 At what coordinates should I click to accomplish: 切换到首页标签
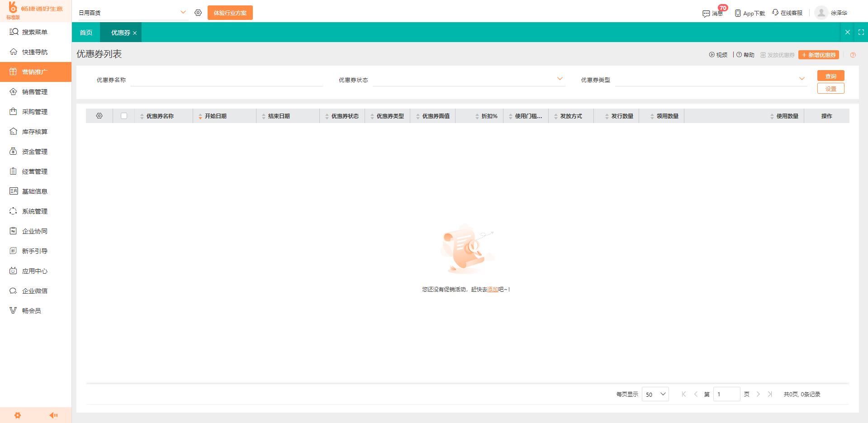pyautogui.click(x=85, y=32)
